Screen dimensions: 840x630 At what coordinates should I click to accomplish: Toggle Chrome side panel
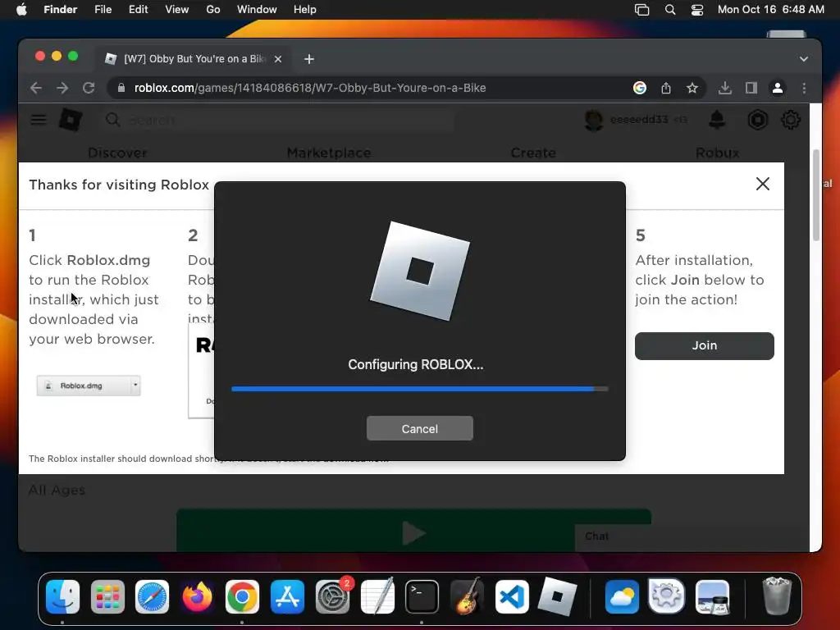point(751,88)
